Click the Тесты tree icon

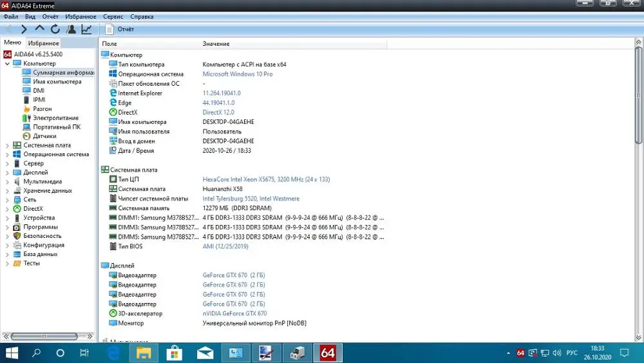[x=17, y=263]
